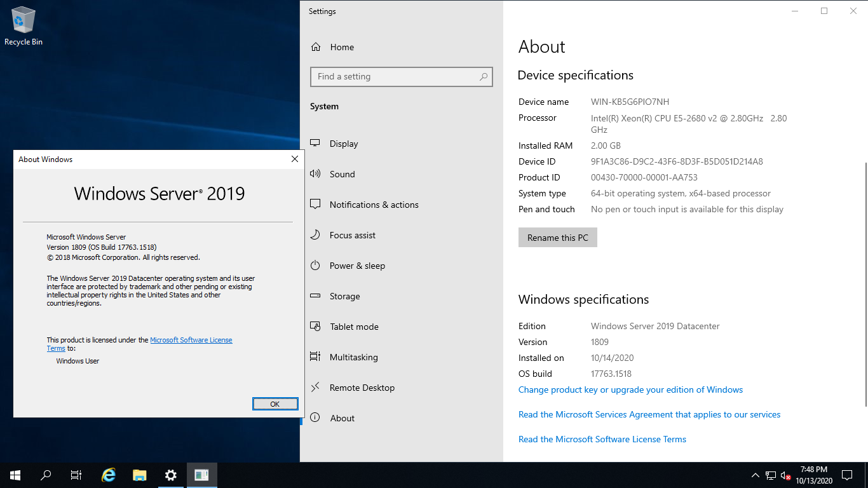Open Task View from taskbar

[76, 475]
